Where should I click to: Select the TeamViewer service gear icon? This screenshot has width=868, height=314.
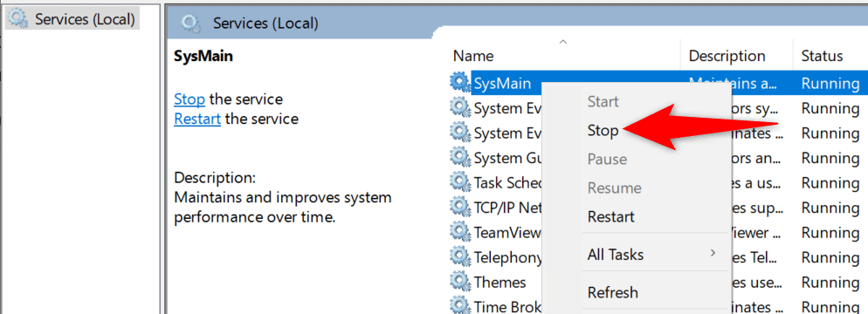point(459,232)
